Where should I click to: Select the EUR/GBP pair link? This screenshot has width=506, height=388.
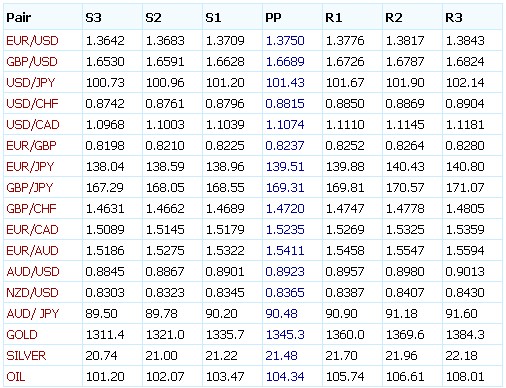(31, 146)
